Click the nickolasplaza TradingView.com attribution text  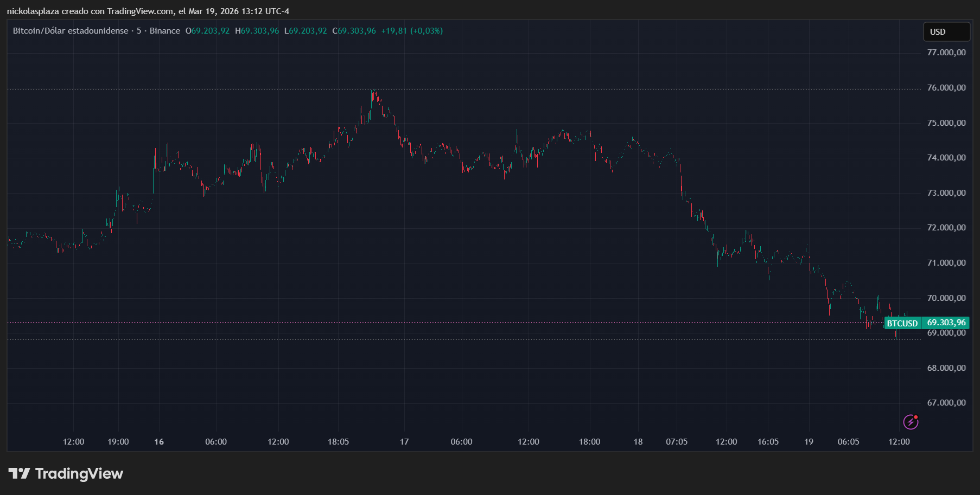click(x=148, y=11)
